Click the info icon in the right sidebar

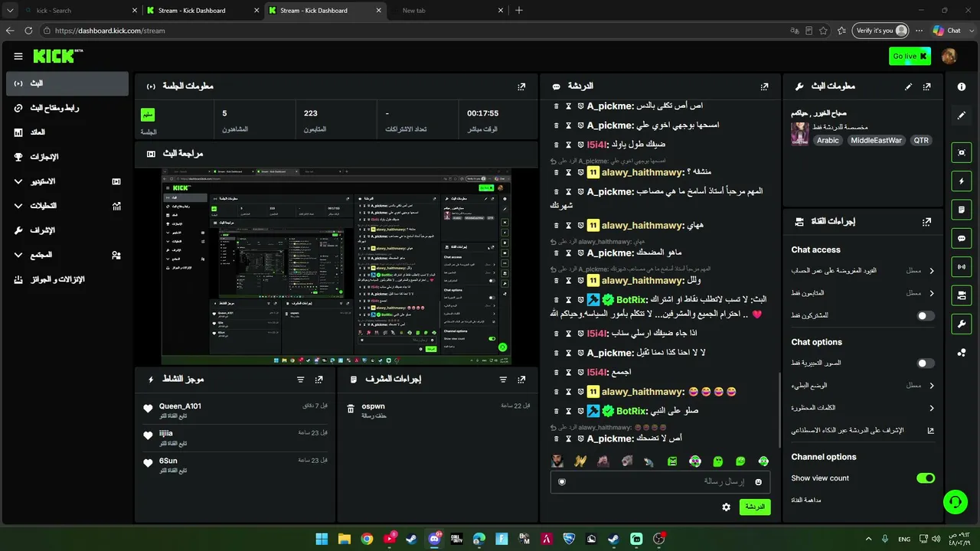pyautogui.click(x=962, y=87)
